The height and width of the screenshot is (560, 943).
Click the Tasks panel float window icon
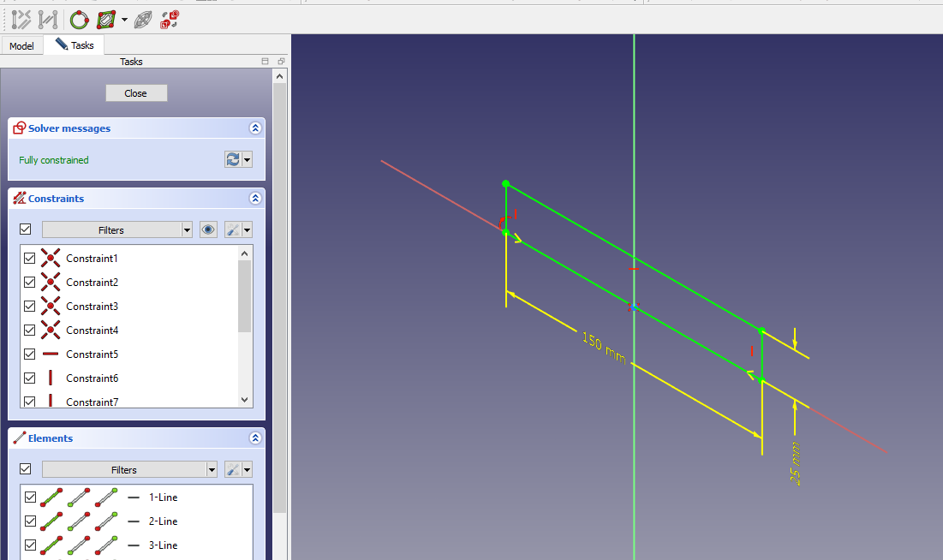pos(281,62)
